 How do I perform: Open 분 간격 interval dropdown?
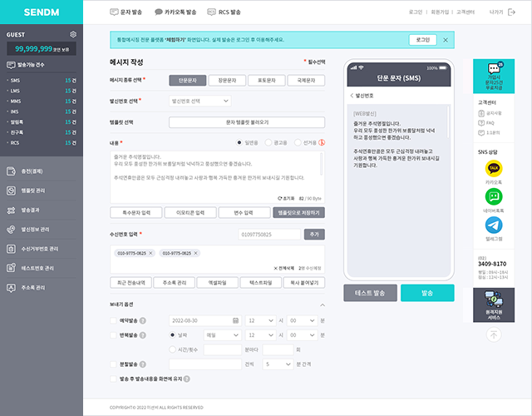[x=278, y=364]
